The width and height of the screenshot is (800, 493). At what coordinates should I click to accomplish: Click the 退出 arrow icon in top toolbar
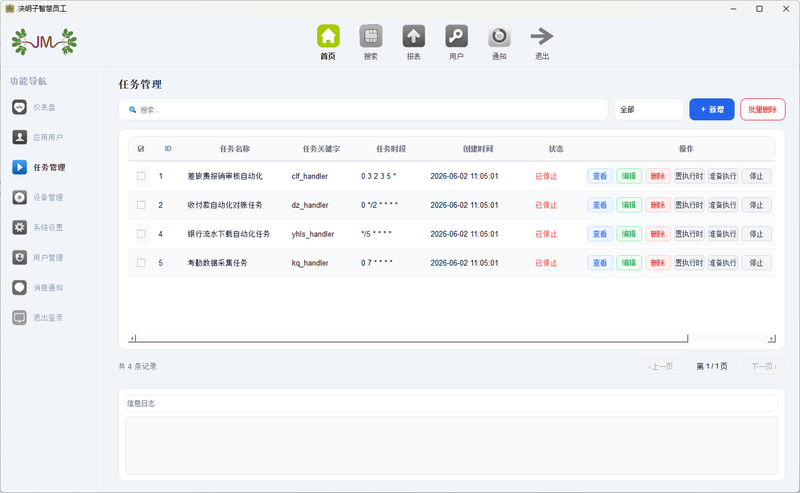[x=542, y=42]
